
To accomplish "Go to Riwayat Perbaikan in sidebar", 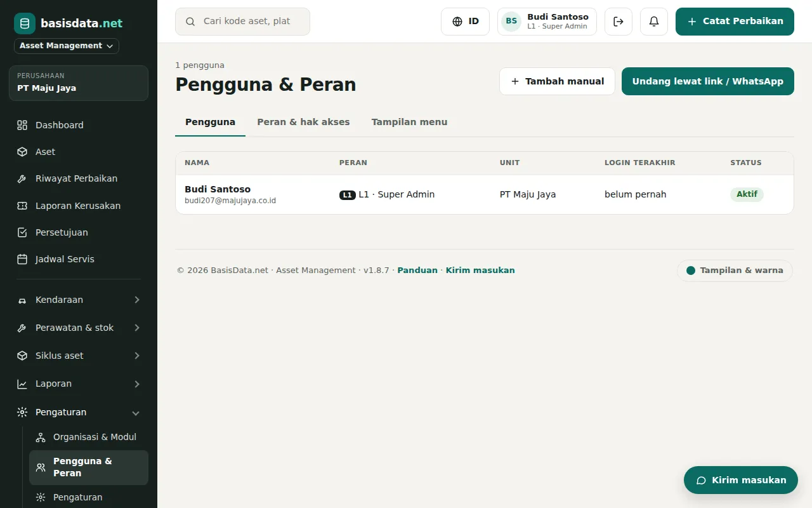I will coord(79,178).
